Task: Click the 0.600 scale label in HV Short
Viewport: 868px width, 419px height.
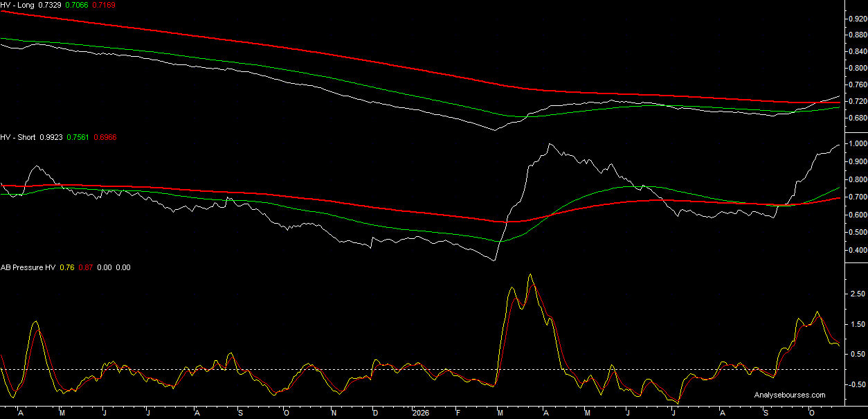Action: point(858,215)
